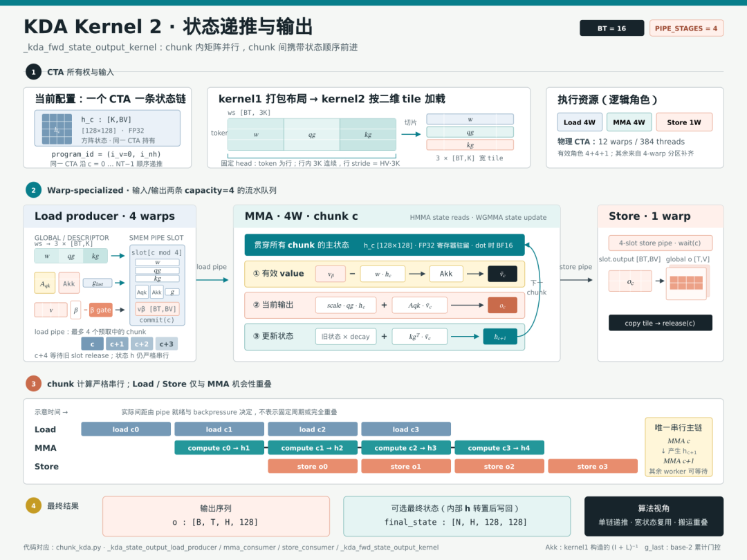Viewport: 747px width, 560px height.
Task: Click the store o3 timeline bar
Action: pos(593,466)
